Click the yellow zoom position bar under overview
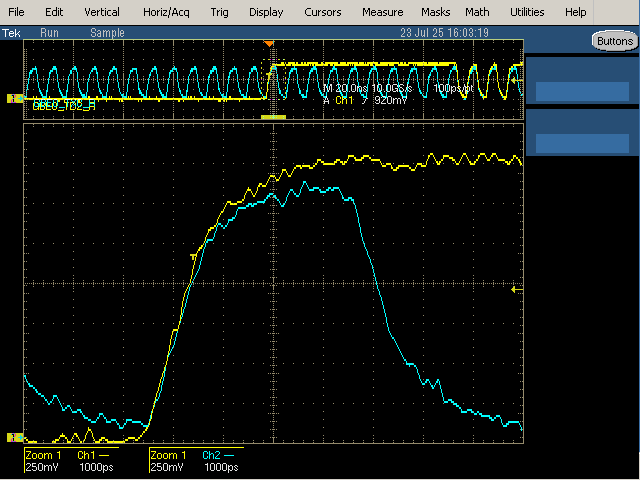The width and height of the screenshot is (640, 480). [273, 117]
